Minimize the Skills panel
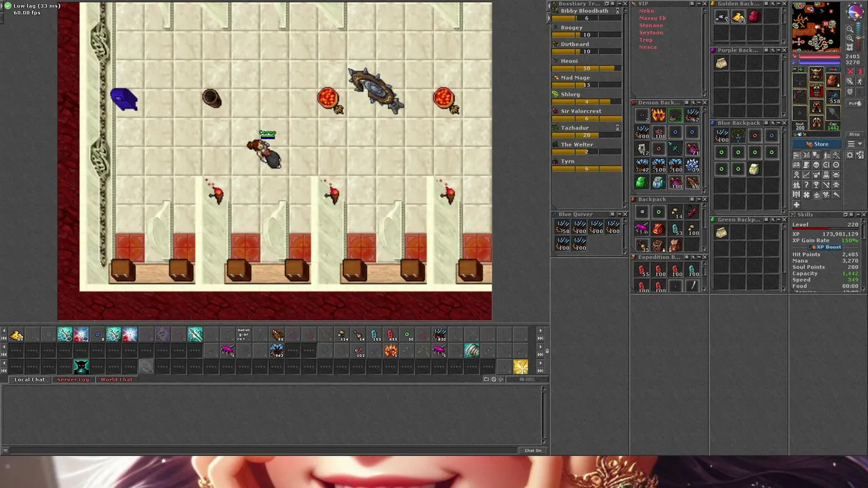Viewport: 868px width, 488px height. pyautogui.click(x=858, y=214)
